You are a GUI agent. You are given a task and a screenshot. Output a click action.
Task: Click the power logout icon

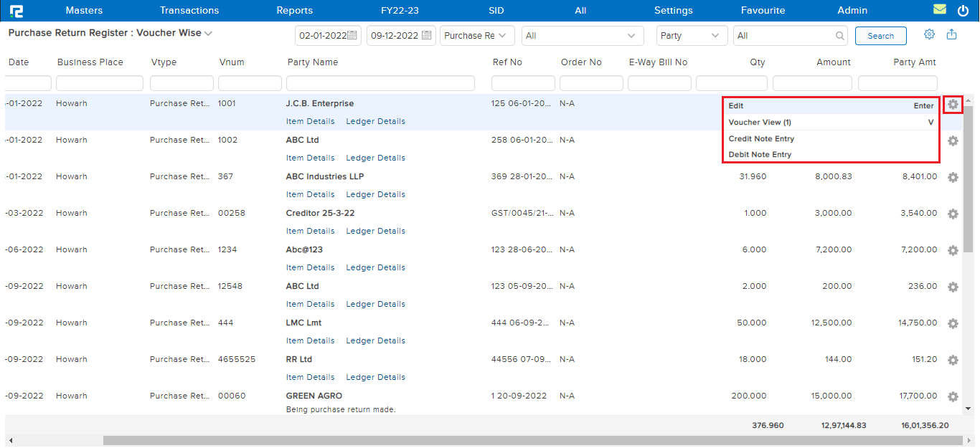pos(963,11)
